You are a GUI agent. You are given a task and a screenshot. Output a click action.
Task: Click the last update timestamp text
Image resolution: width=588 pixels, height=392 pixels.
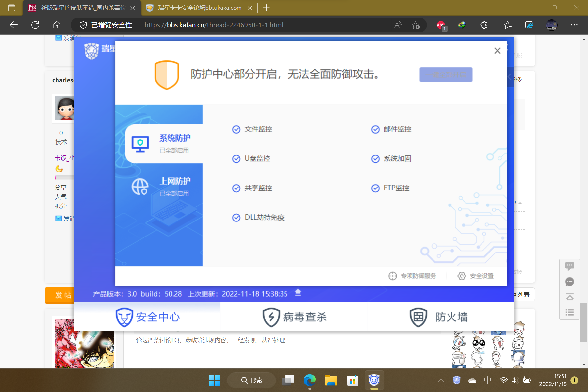(x=255, y=294)
